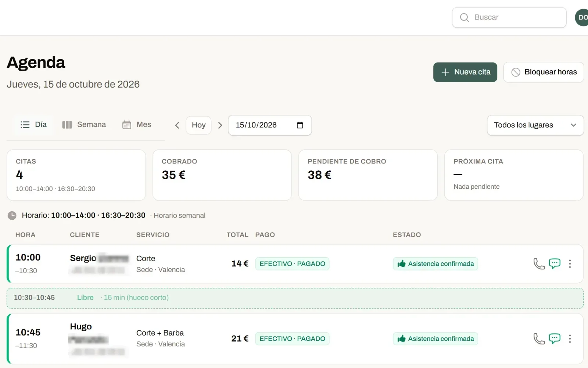Viewport: 588px width, 368px height.
Task: Click Sergio's Asistencia confirmada status badge
Action: pos(435,263)
